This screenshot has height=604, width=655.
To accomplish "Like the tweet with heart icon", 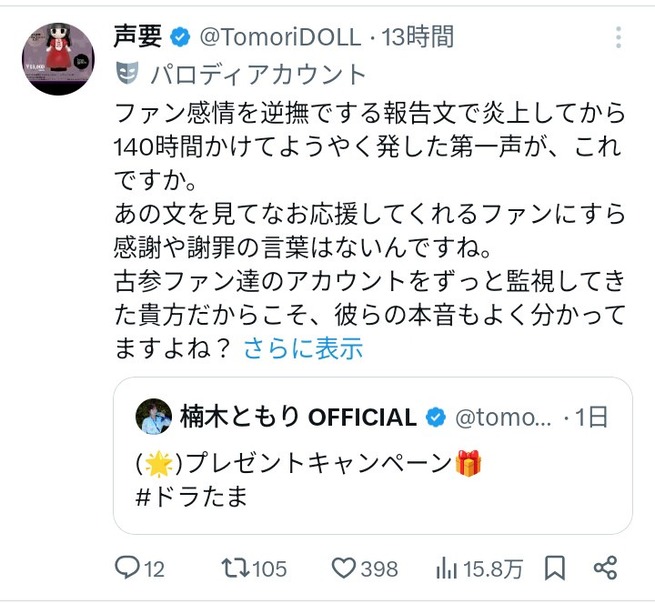I will tap(344, 568).
